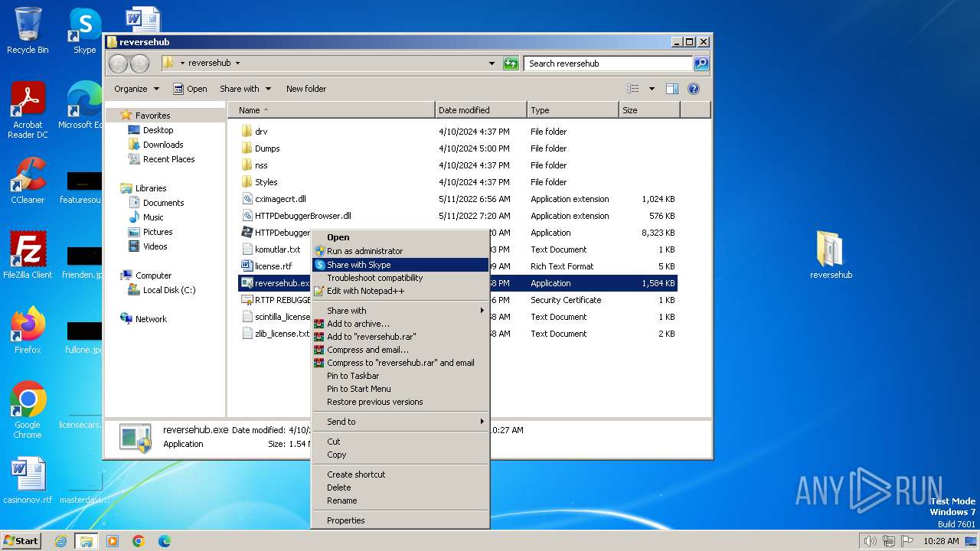Open Acrobat Reader DC desktop shortcut

click(28, 110)
